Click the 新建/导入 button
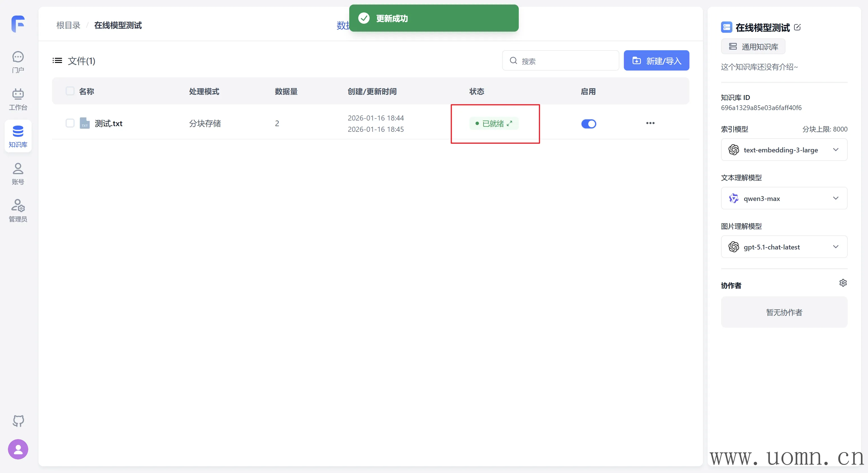This screenshot has width=868, height=473. point(656,61)
